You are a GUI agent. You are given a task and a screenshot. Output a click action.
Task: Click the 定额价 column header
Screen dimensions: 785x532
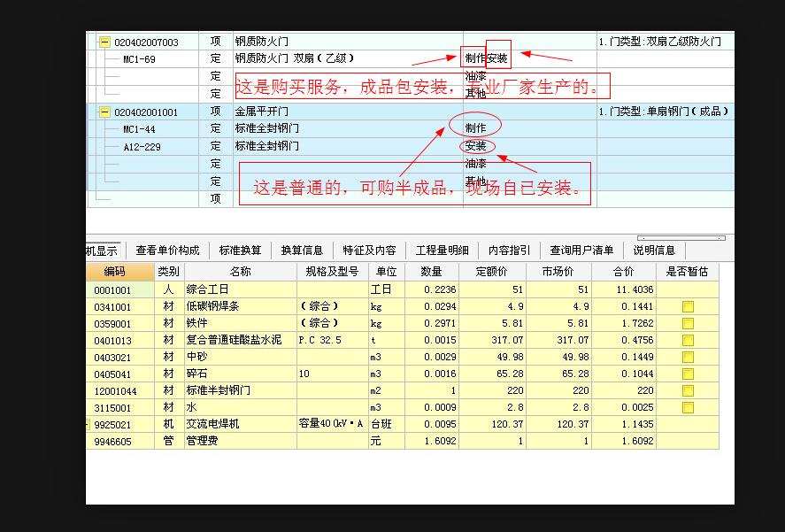[492, 272]
